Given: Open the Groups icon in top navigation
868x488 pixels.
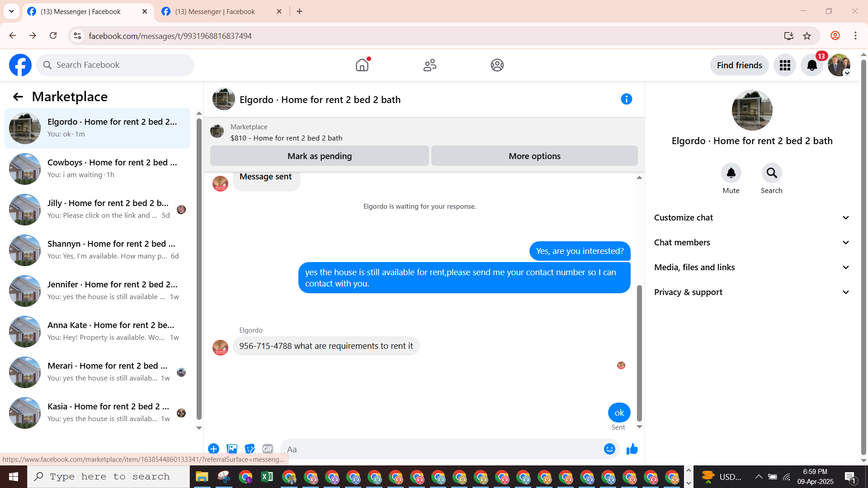Looking at the screenshot, I should point(497,65).
